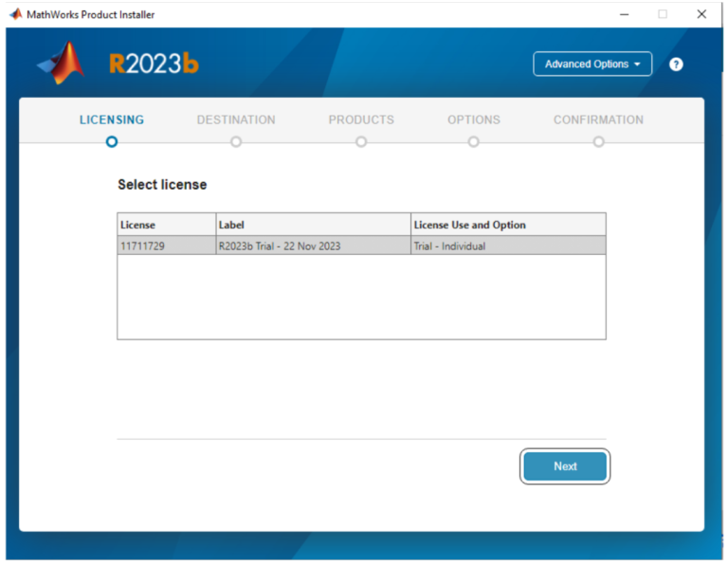Click the step circle under Destination
728x565 pixels.
pyautogui.click(x=236, y=142)
